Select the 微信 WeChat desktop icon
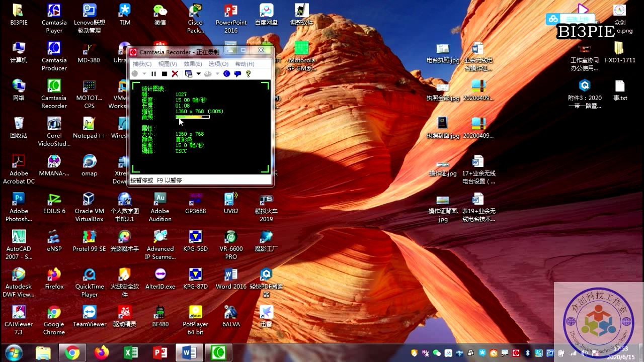The height and width of the screenshot is (362, 644). [160, 15]
